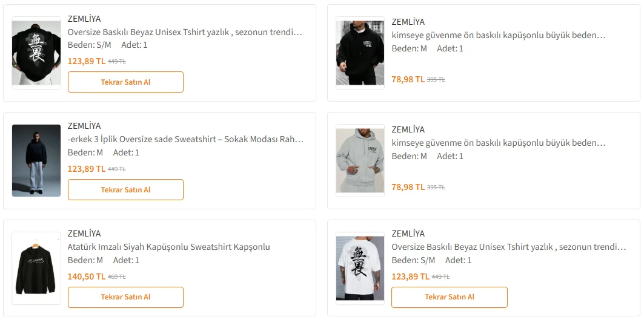Rebuy the 3 İplik Oversize sade Sweatshirt
644x320 pixels.
pyautogui.click(x=125, y=189)
